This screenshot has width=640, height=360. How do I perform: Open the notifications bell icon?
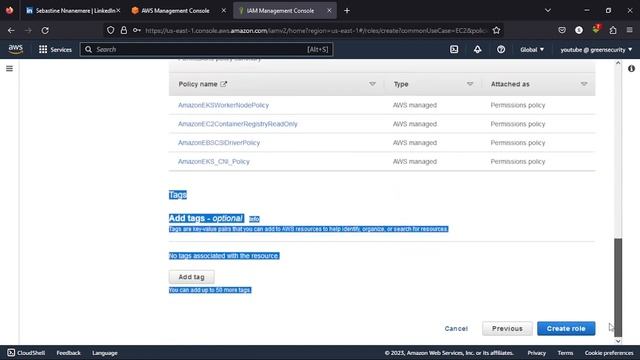(477, 49)
